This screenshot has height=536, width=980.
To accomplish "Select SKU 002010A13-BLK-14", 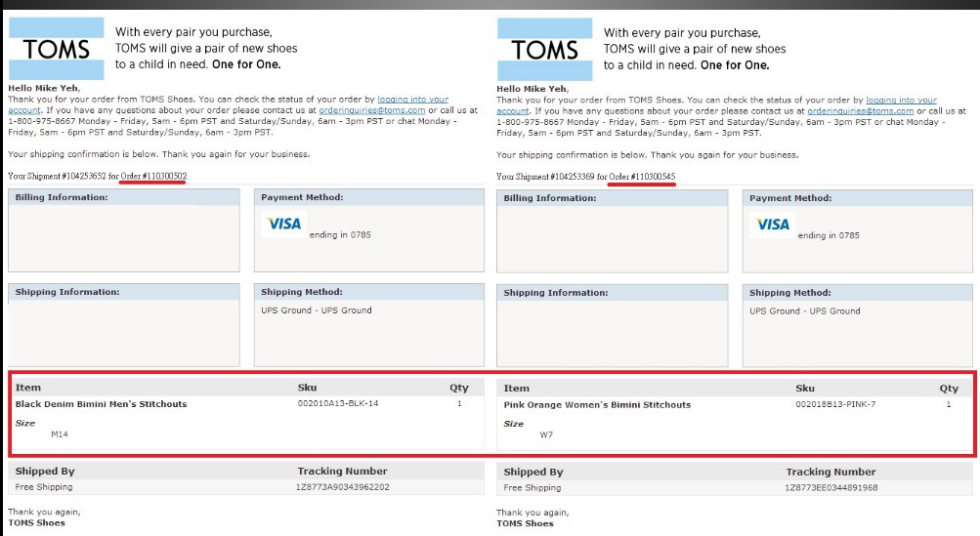I will [x=338, y=403].
